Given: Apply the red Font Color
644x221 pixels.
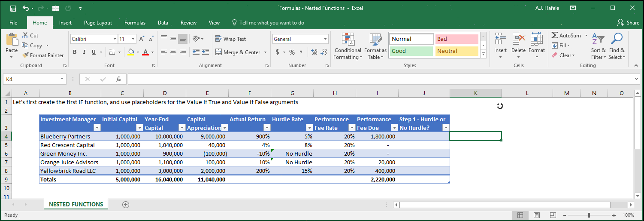Looking at the screenshot, I should pos(145,52).
